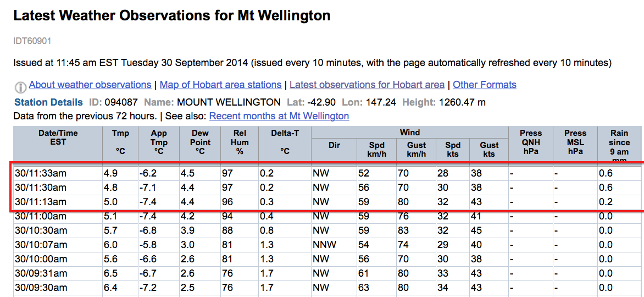Open the About weather observations link
The width and height of the screenshot is (644, 297).
(x=90, y=85)
